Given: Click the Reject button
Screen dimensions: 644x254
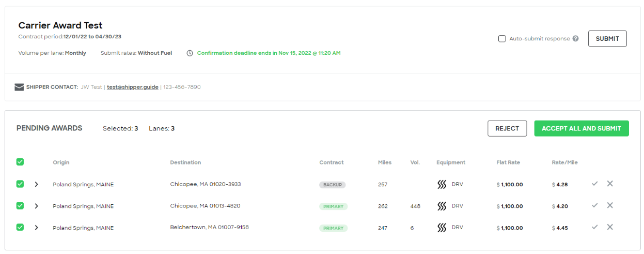Looking at the screenshot, I should pyautogui.click(x=507, y=128).
